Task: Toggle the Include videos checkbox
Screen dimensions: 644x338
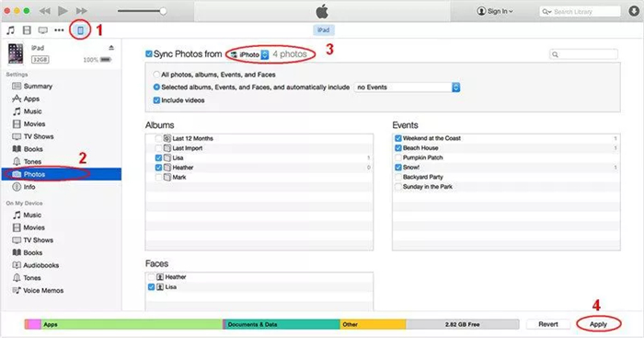Action: tap(156, 99)
